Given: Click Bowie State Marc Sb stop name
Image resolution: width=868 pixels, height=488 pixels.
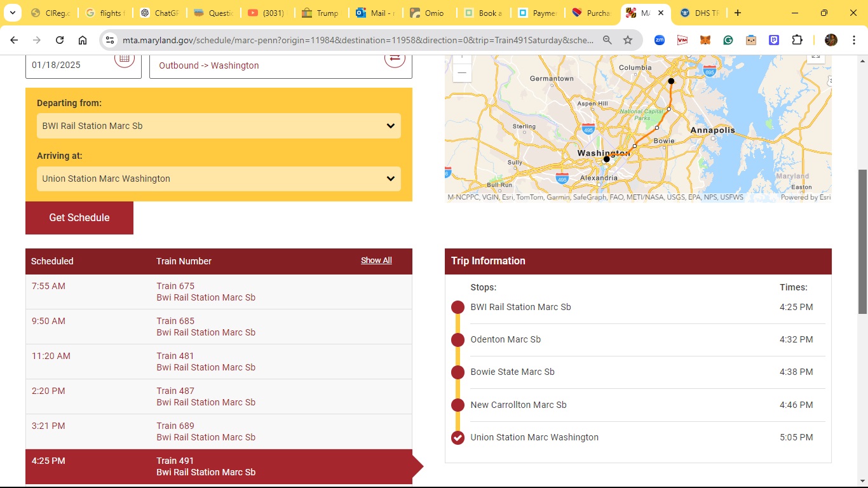Looking at the screenshot, I should click(513, 372).
